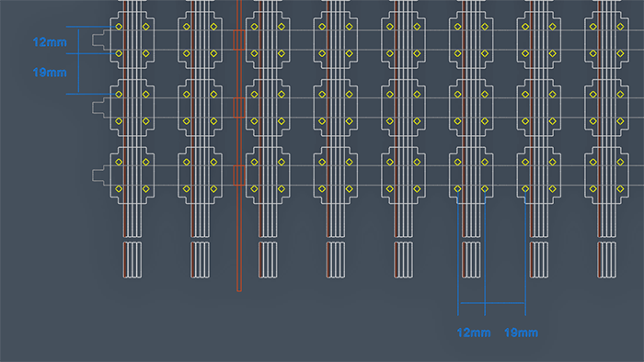Click the 12mm label beside the left vertical dimension

[50, 42]
